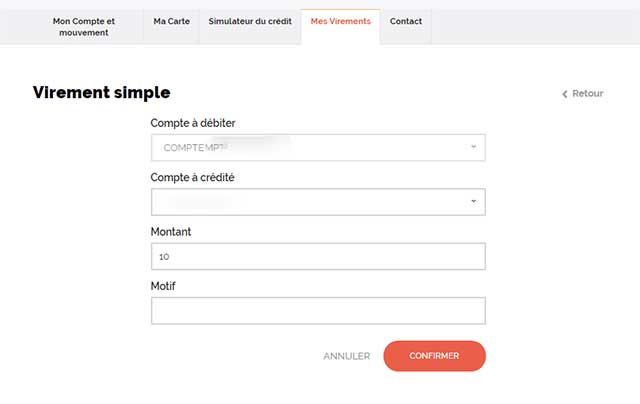
Task: Open the Ma Carte tab
Action: (x=171, y=21)
